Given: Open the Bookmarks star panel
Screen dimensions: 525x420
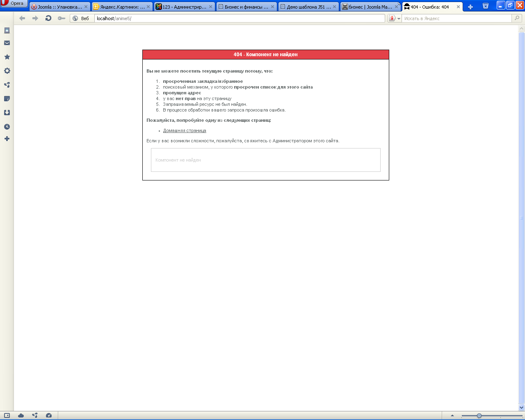Looking at the screenshot, I should click(x=7, y=57).
